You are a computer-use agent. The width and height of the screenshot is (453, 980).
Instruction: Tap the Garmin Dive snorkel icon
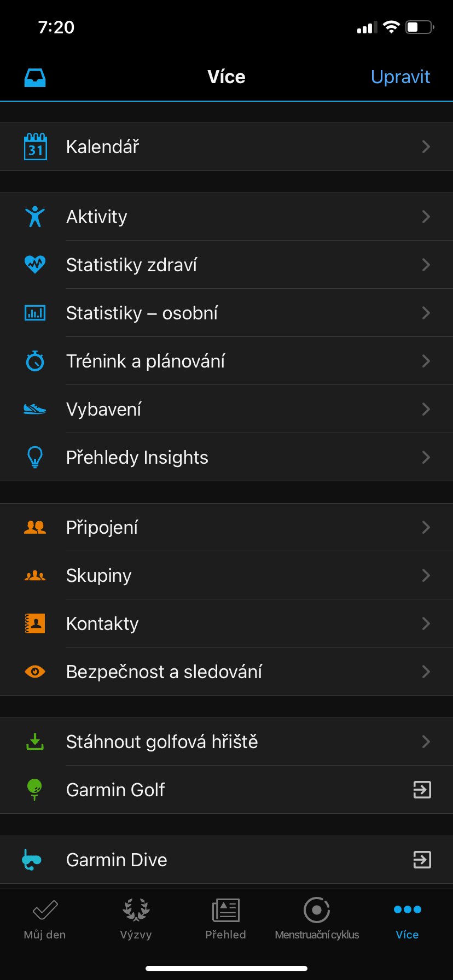[32, 860]
